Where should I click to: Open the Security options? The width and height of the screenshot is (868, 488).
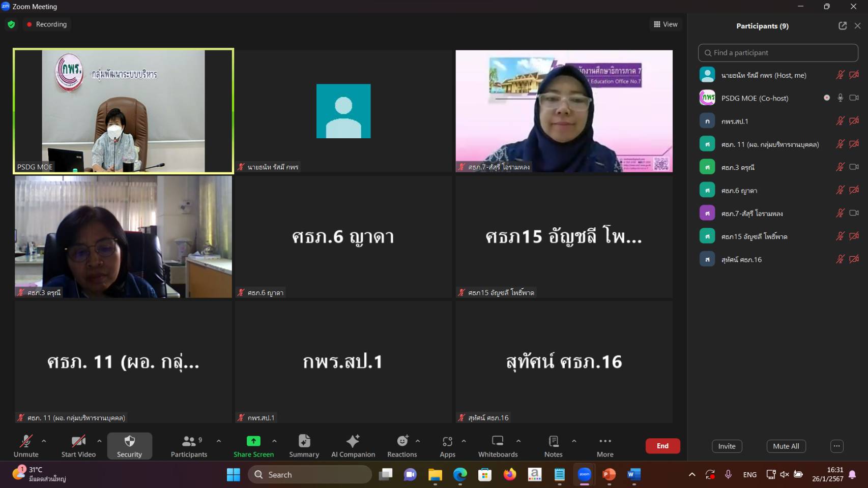click(129, 446)
